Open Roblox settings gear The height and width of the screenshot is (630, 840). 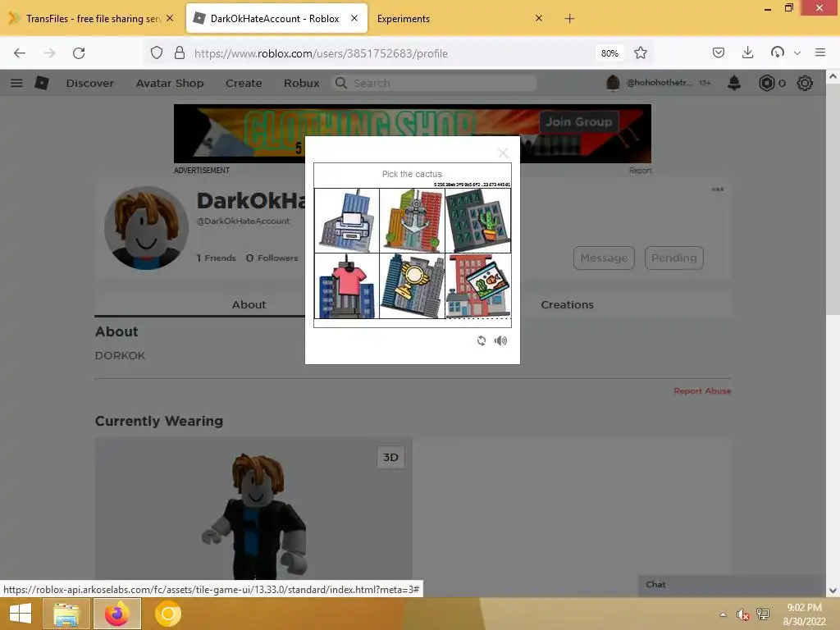click(x=805, y=83)
